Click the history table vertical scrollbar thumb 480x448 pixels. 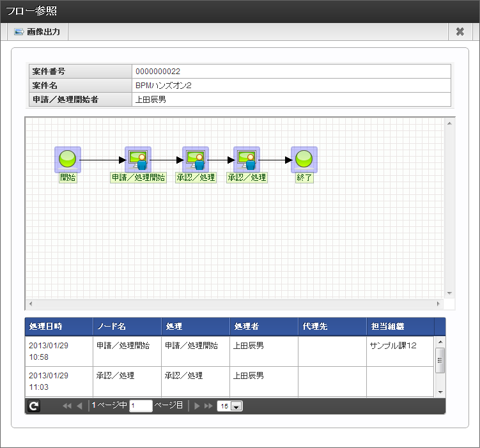pyautogui.click(x=440, y=360)
